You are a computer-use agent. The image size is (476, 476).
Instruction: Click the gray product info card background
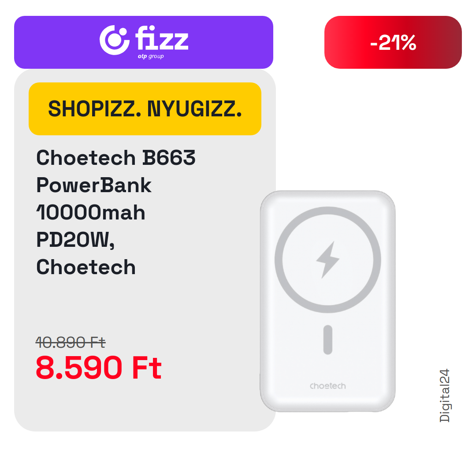click(x=145, y=250)
